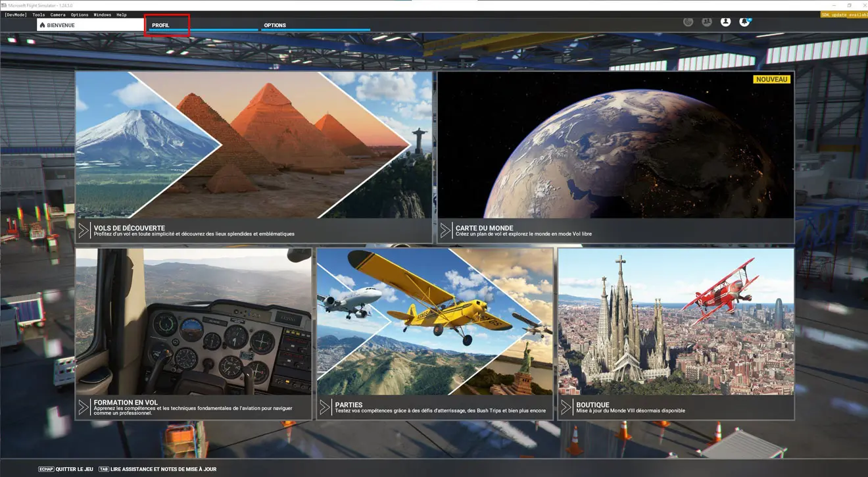The width and height of the screenshot is (868, 477).
Task: Click the Microsoft Flight Simulator title bar icon
Action: click(x=4, y=5)
